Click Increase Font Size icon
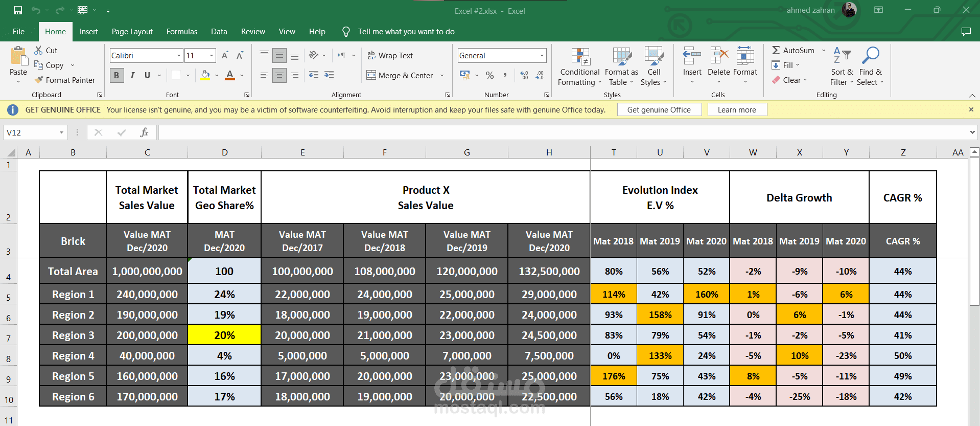Viewport: 980px width, 426px height. [x=225, y=55]
